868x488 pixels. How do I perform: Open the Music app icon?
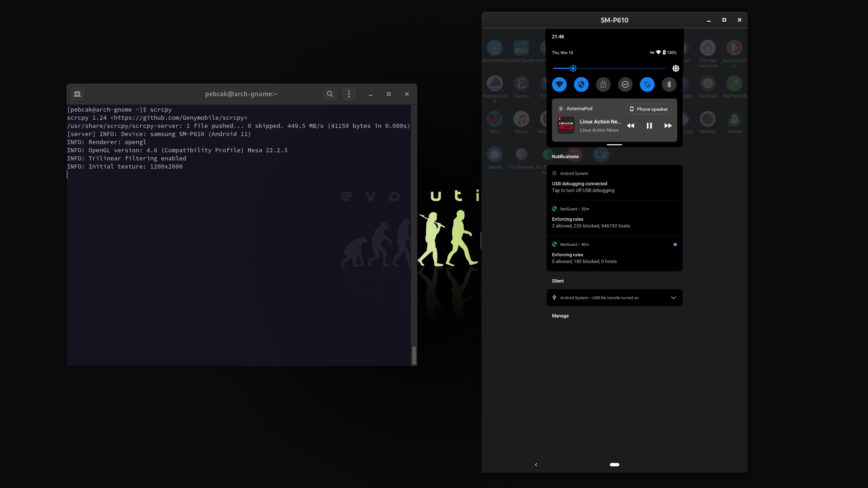coord(521,119)
